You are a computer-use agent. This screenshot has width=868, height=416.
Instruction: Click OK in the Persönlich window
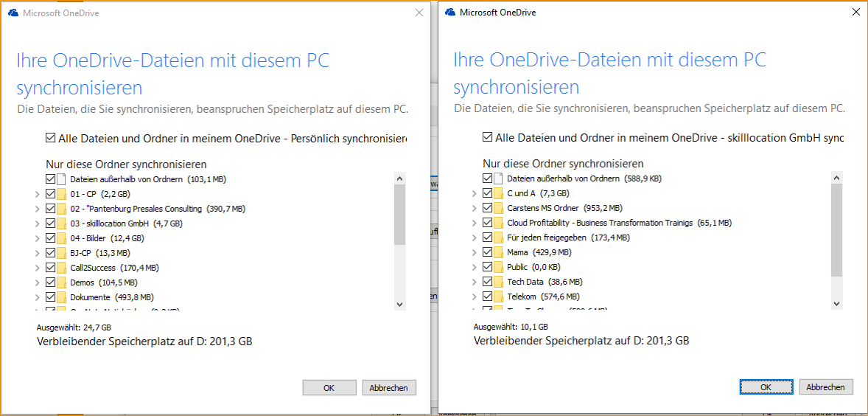pos(329,388)
